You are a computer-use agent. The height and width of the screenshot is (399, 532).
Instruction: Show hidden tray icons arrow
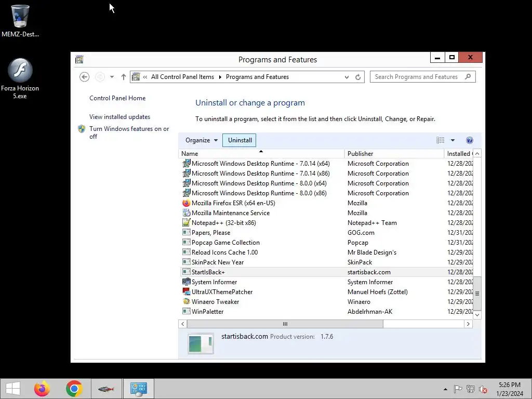point(445,389)
